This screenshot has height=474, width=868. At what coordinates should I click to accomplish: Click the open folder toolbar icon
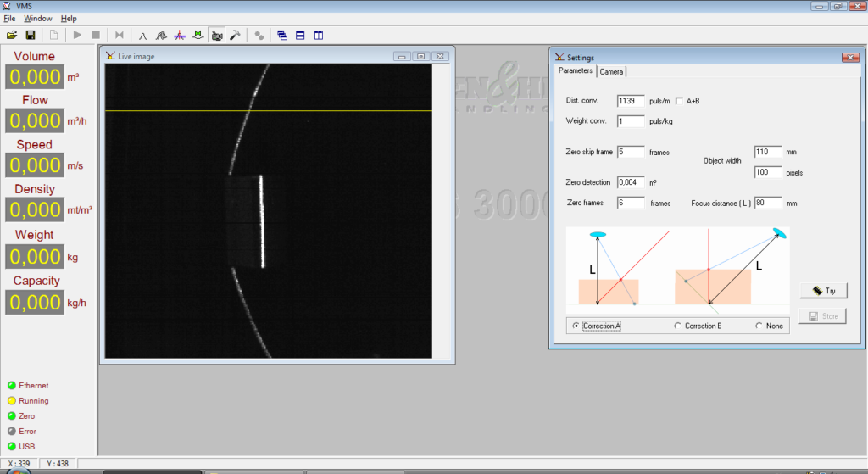pyautogui.click(x=12, y=35)
